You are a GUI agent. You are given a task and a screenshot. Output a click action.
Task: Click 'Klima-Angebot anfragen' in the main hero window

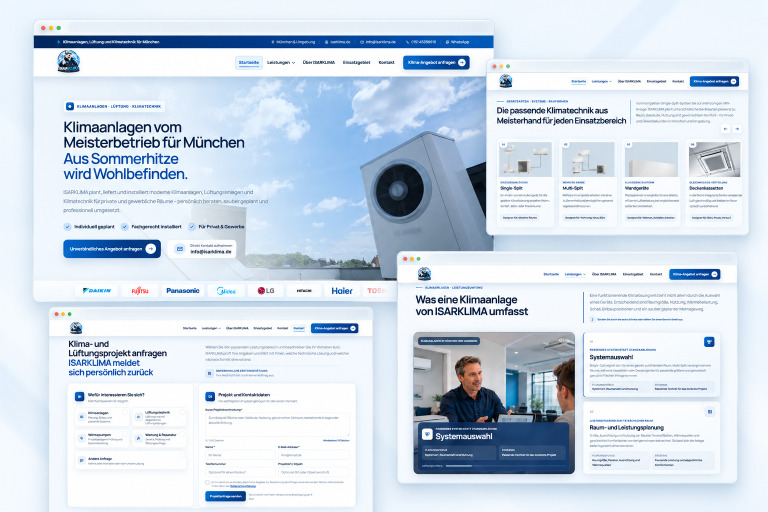click(436, 63)
